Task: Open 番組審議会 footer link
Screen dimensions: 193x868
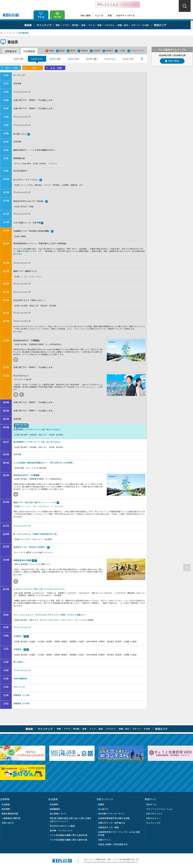Action: point(55,809)
